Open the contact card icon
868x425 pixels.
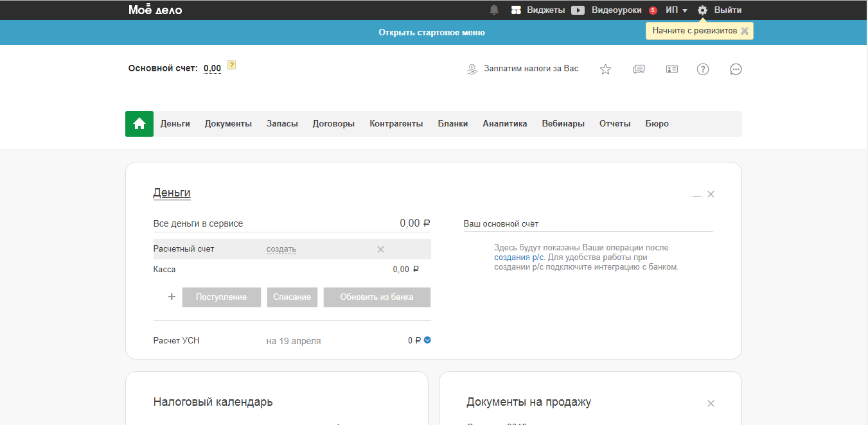point(671,69)
